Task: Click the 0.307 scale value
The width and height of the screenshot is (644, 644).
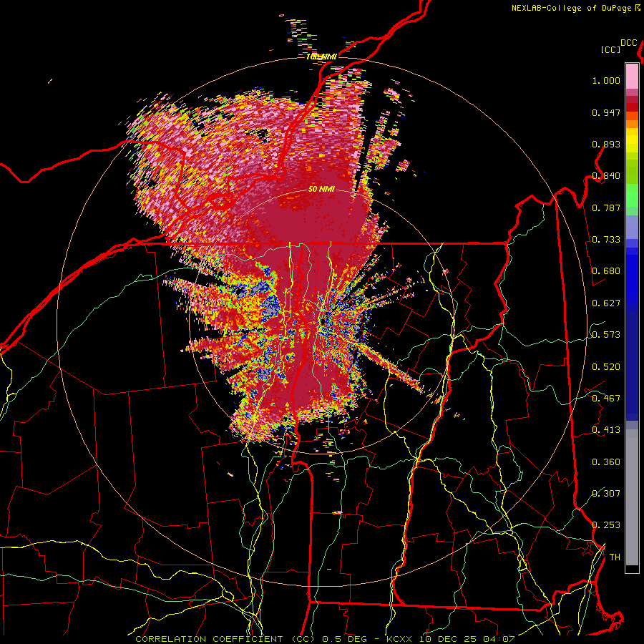Action: tap(606, 493)
